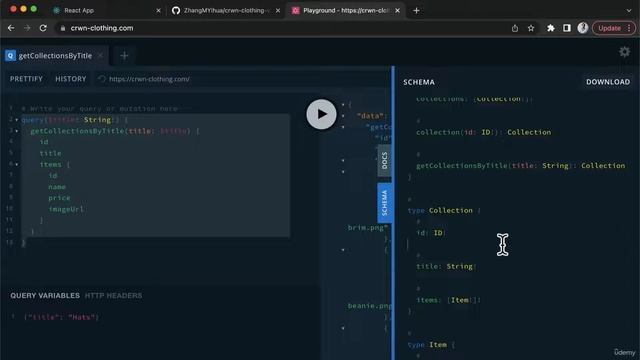
Task: Click "price" in the query editor
Action: [x=59, y=198]
